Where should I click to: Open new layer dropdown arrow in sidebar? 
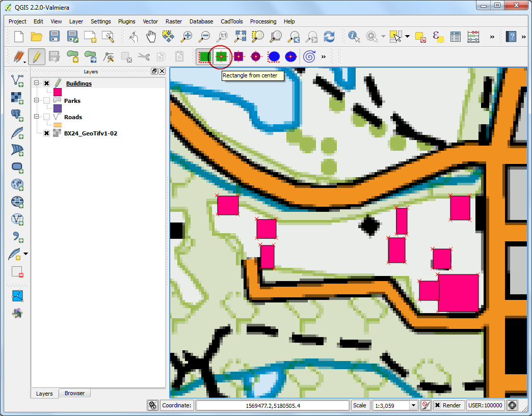coord(26,254)
